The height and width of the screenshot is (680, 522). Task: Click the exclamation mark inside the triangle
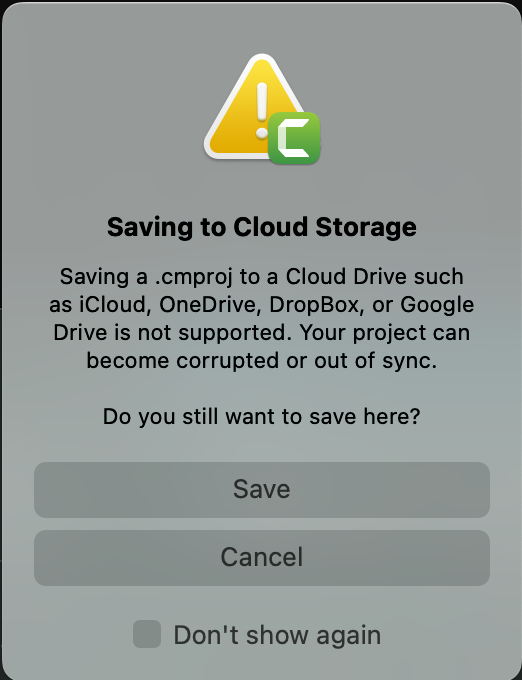coord(261,111)
